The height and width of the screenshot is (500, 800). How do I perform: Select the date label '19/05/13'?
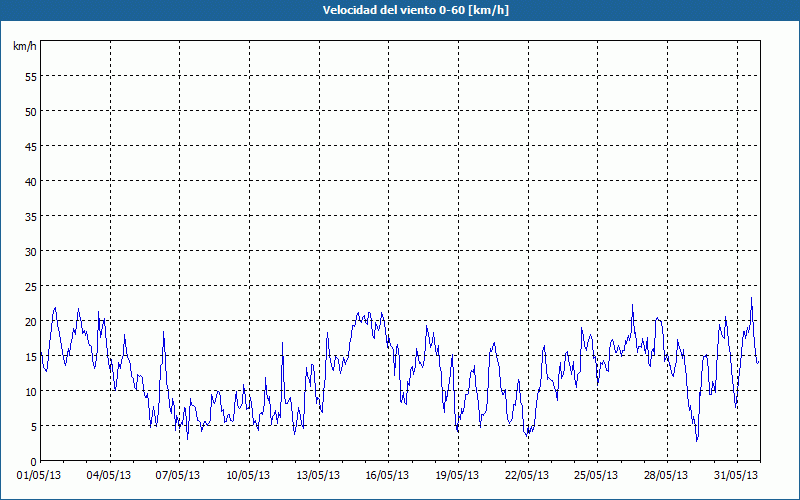pyautogui.click(x=457, y=475)
